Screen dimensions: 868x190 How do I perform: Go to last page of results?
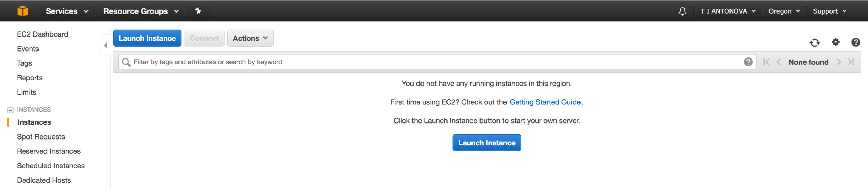851,62
